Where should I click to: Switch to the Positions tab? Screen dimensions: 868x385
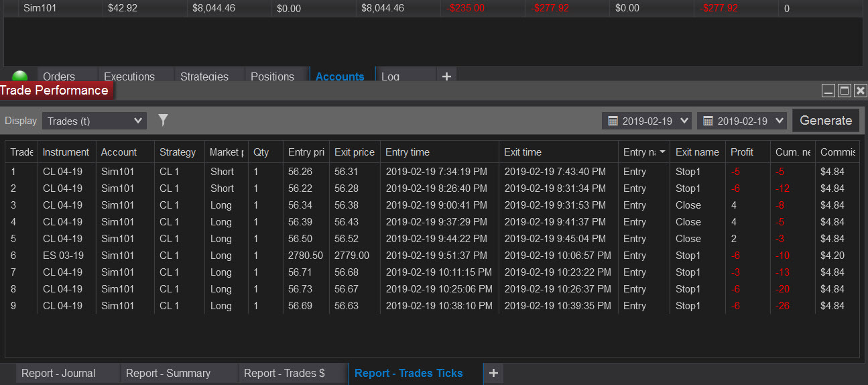272,76
